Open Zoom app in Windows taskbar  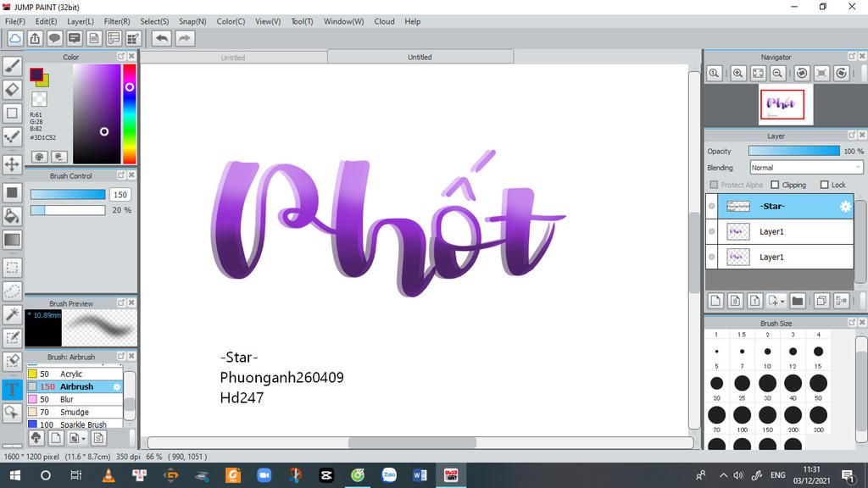(x=264, y=475)
